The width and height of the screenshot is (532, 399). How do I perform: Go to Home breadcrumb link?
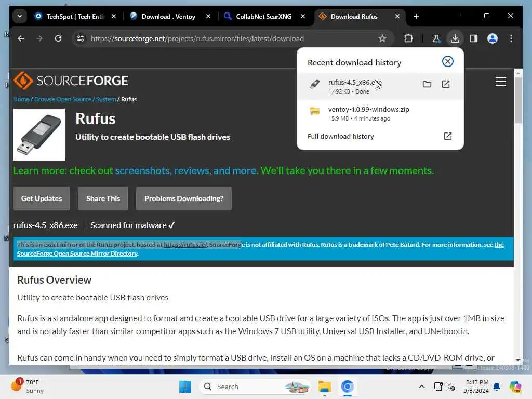click(x=21, y=99)
